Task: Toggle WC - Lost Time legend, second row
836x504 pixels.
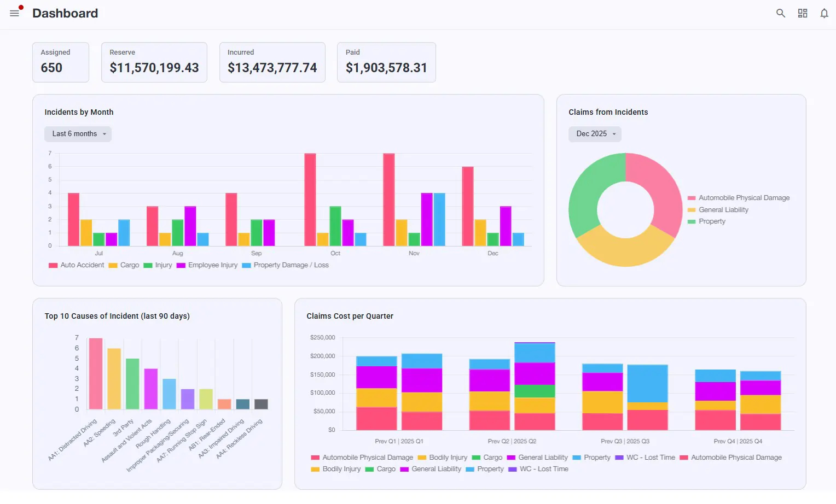Action: coord(538,469)
